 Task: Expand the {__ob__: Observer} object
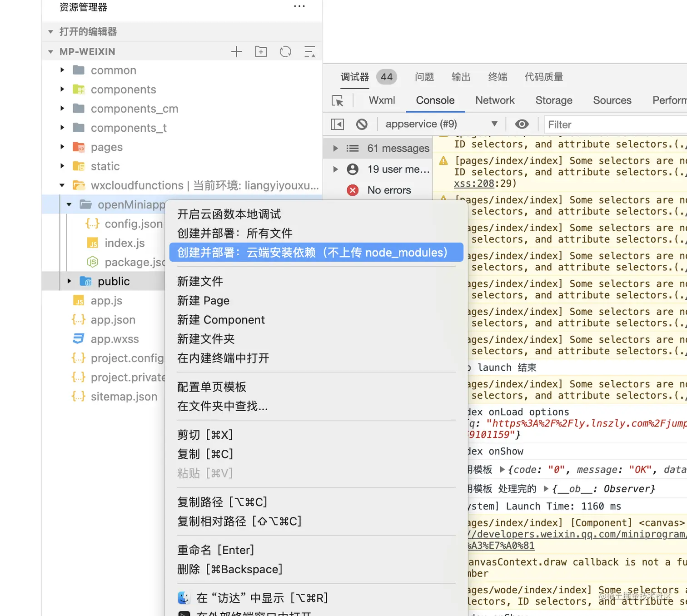(546, 488)
